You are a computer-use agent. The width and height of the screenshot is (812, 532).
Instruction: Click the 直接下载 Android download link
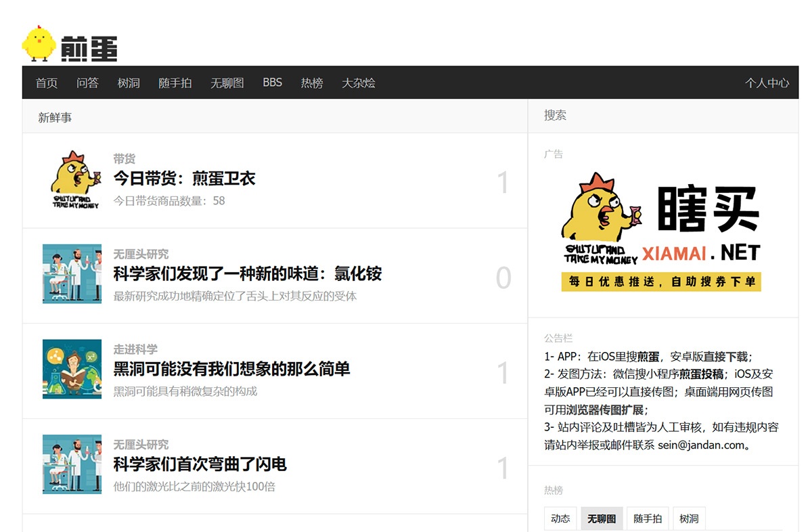point(725,357)
